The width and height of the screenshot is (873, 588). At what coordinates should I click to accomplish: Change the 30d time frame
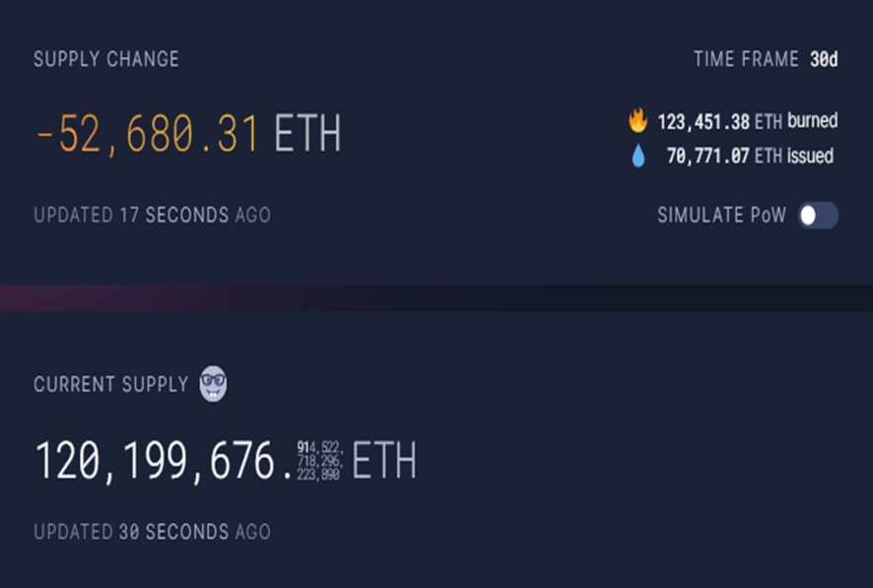click(824, 59)
